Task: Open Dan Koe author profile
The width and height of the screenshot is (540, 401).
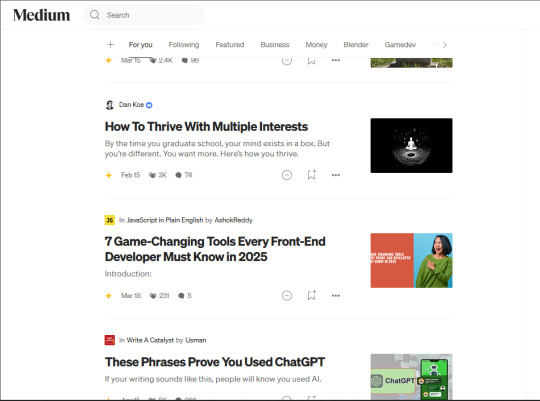Action: pos(131,104)
